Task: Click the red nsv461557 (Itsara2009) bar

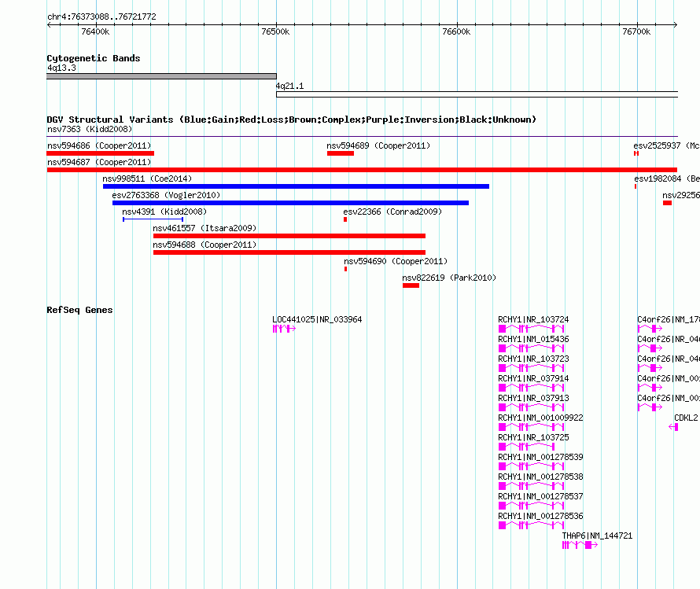Action: pos(289,236)
